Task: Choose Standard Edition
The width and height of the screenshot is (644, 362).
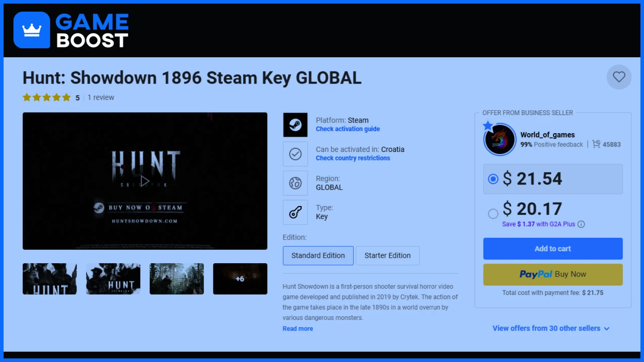Action: click(318, 256)
